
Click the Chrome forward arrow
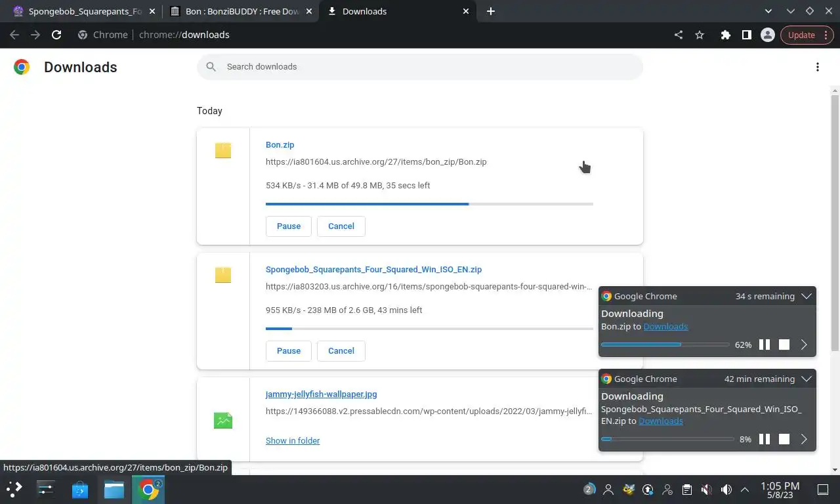coord(35,35)
